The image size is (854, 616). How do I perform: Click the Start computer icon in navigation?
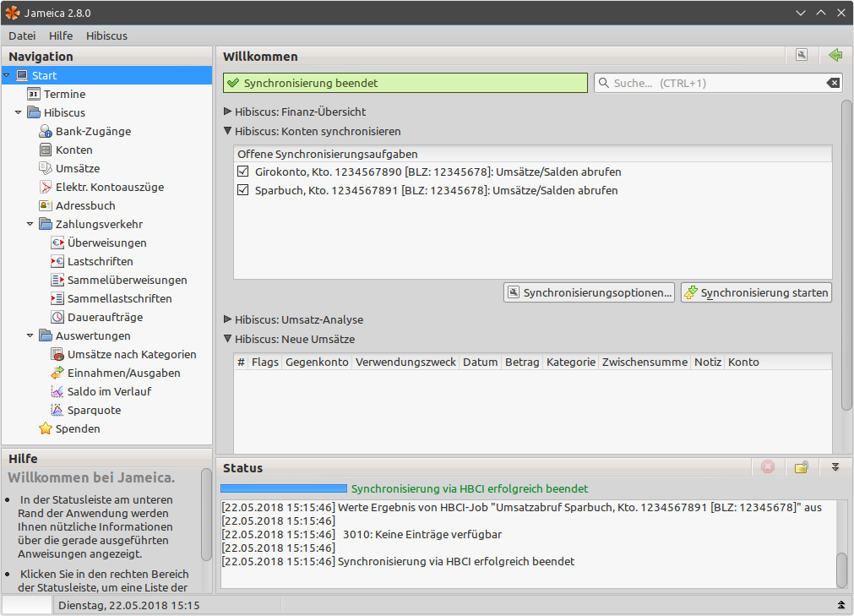22,75
